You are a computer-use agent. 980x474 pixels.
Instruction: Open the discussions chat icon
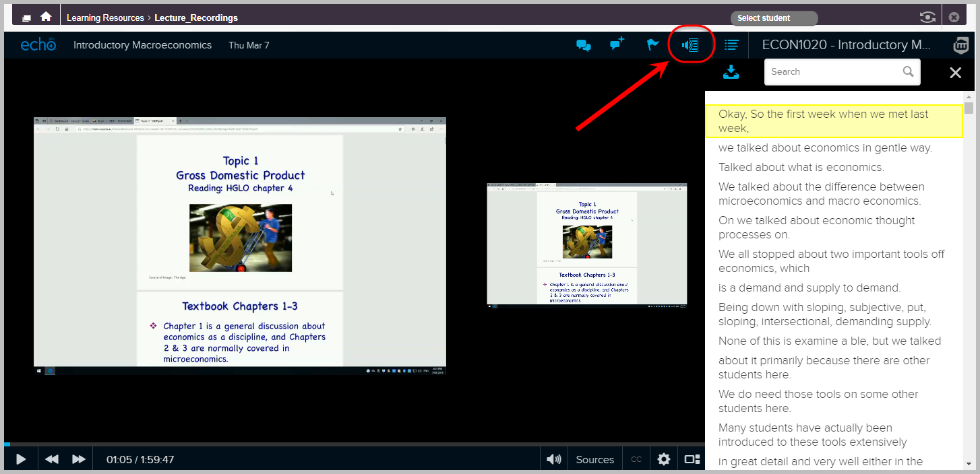[583, 44]
